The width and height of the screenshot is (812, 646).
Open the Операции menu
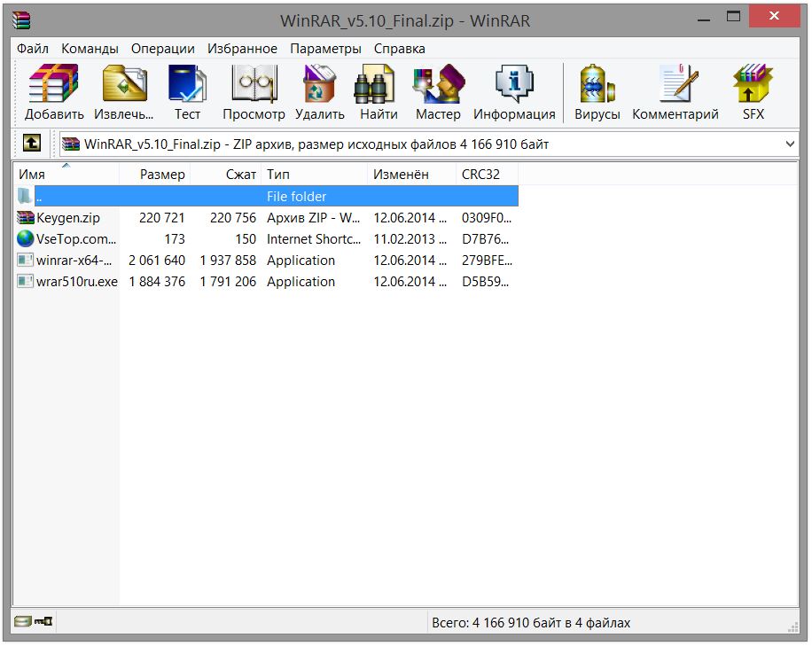pyautogui.click(x=162, y=49)
